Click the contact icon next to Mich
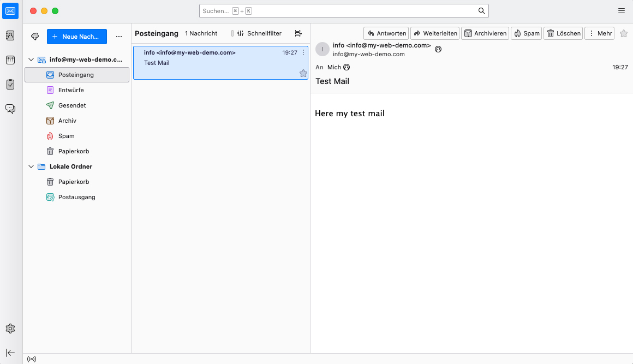 pos(347,67)
